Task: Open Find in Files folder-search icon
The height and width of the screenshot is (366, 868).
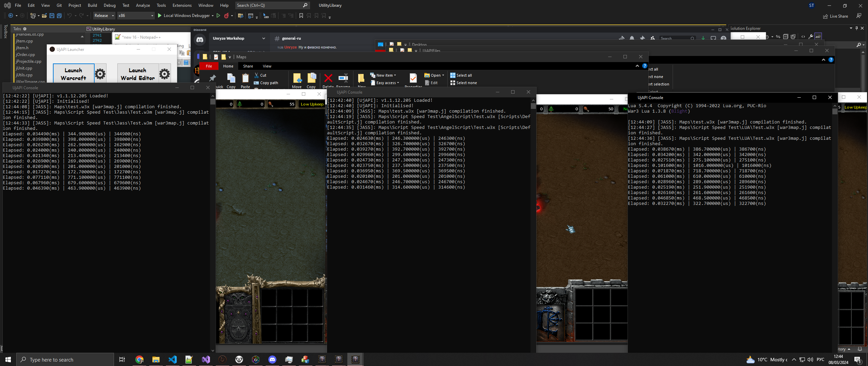Action: [240, 16]
